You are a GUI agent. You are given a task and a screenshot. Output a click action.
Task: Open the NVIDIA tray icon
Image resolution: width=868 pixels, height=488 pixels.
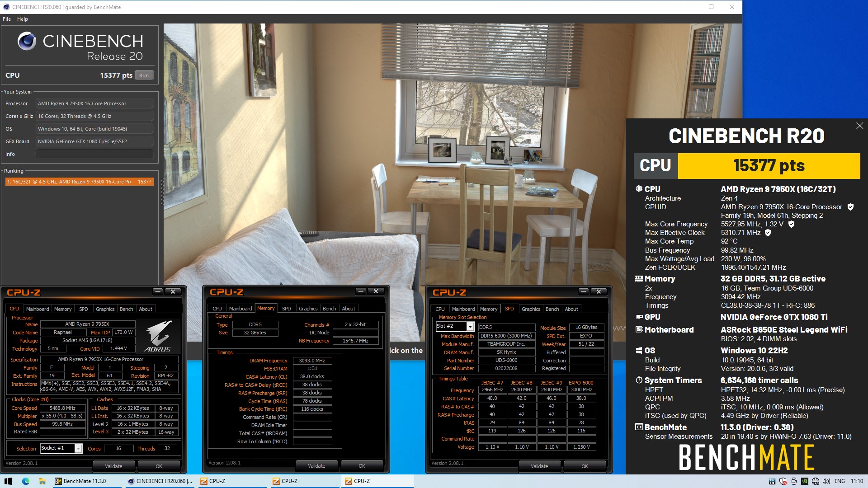pyautogui.click(x=805, y=481)
